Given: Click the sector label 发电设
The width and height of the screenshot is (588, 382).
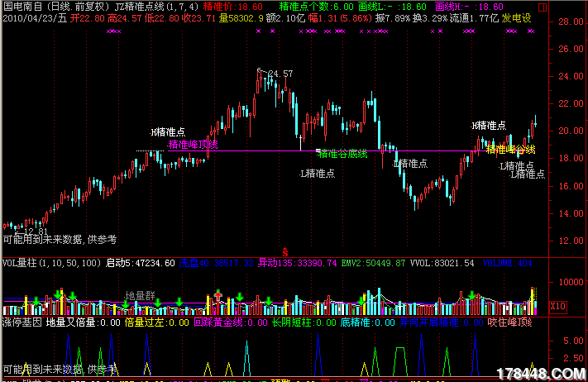Looking at the screenshot, I should click(516, 18).
